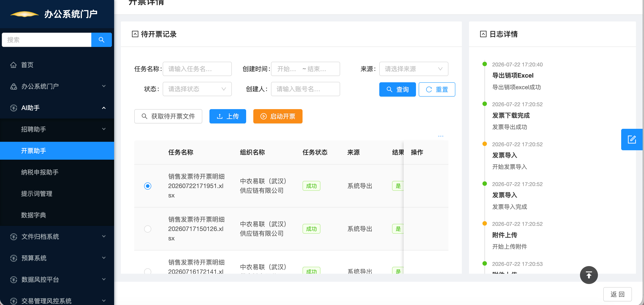Click the 导出销项Excel log entry title
This screenshot has height=305, width=644.
coord(513,75)
